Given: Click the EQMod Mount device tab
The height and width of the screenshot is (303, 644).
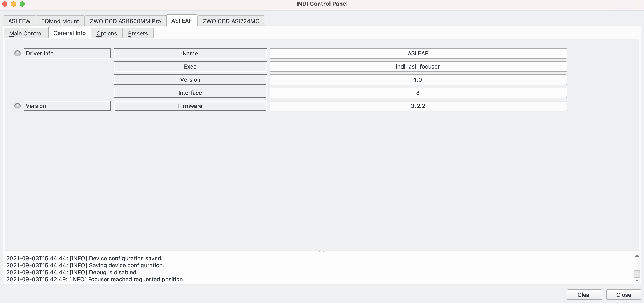Looking at the screenshot, I should pyautogui.click(x=60, y=21).
